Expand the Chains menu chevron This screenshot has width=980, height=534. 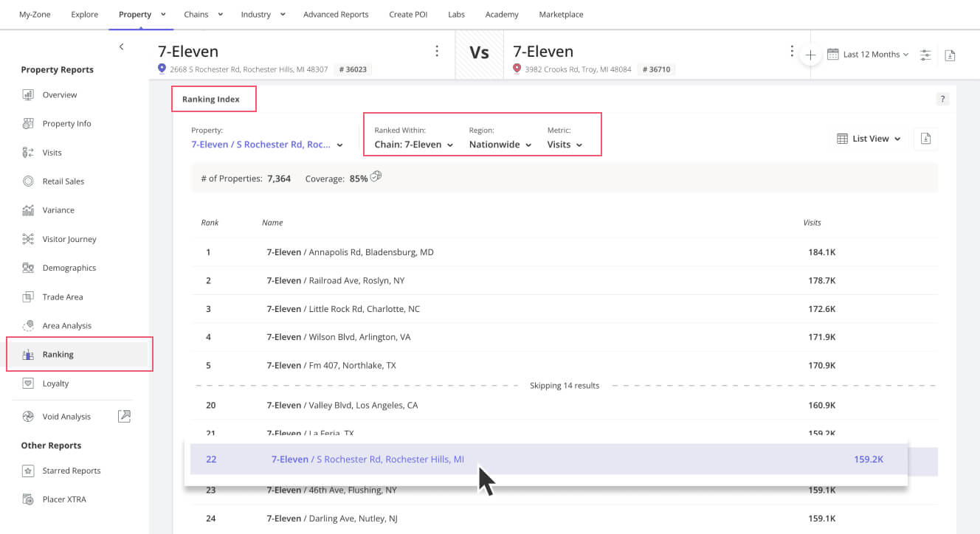point(219,14)
